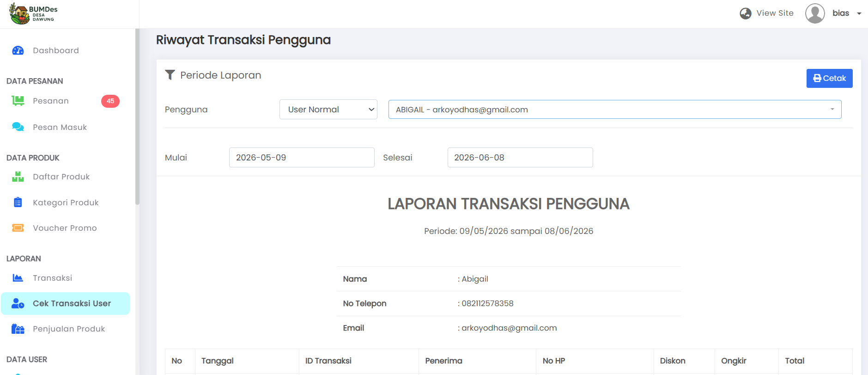Click the email arkoyodhas@gmail.com in report

(x=509, y=328)
